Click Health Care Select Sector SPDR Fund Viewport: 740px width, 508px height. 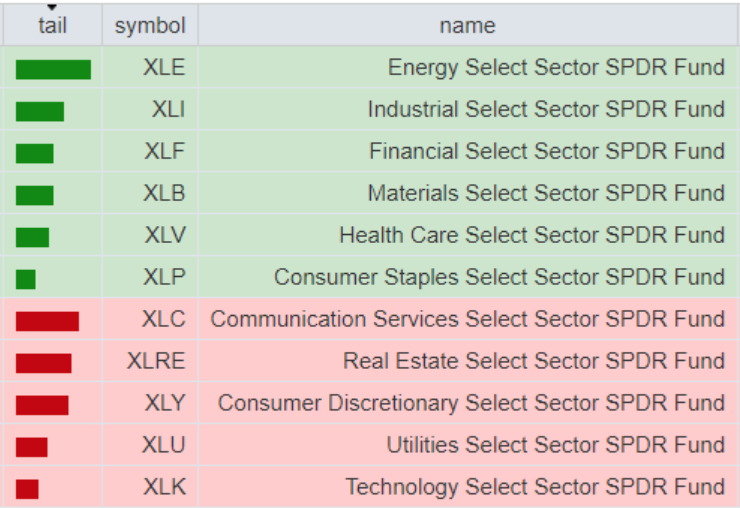coord(532,235)
